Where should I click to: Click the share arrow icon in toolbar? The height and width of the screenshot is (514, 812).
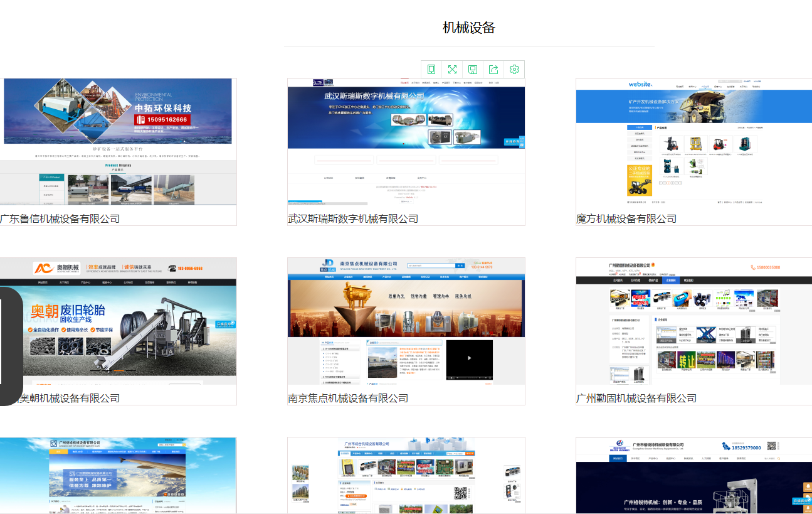tap(493, 69)
